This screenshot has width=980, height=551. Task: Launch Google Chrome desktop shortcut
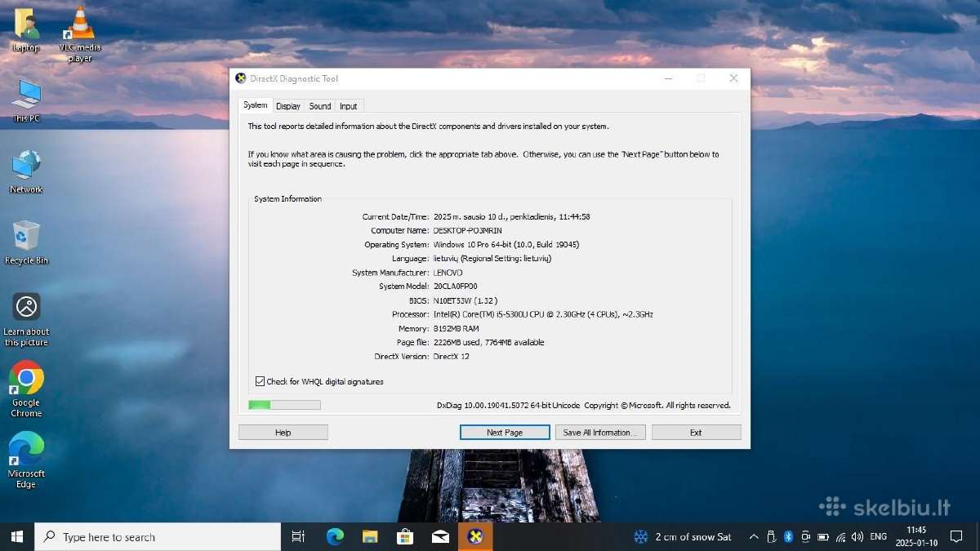[26, 389]
